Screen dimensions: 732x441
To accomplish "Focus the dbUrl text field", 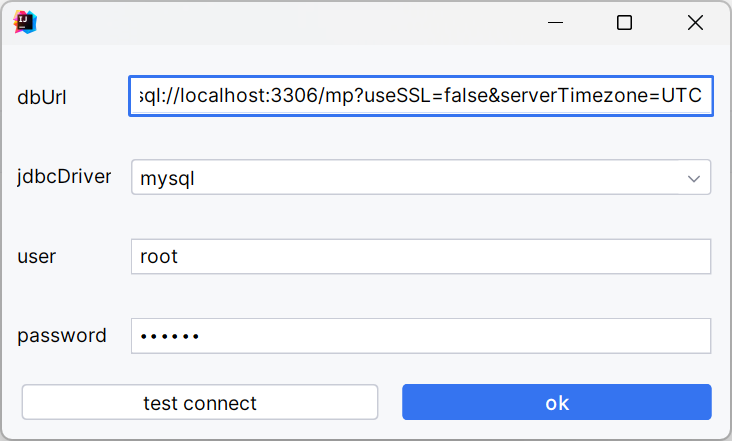I will click(420, 97).
